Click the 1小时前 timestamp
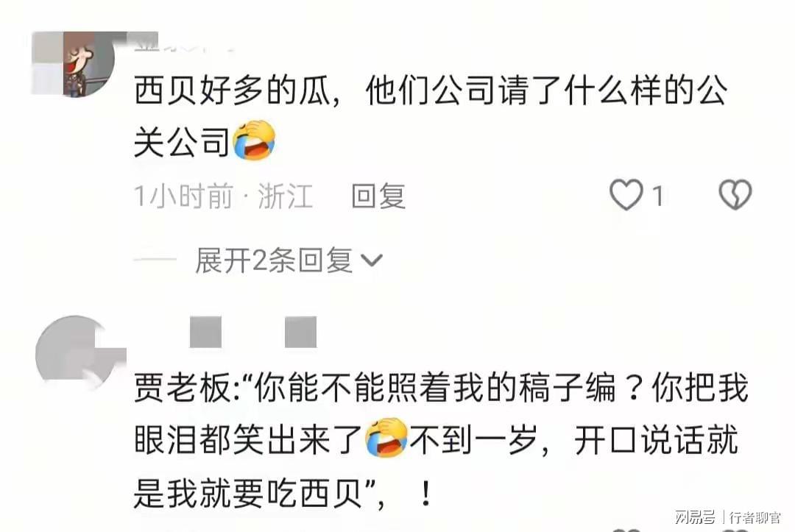Viewport: 795px width, 532px height. click(x=183, y=196)
